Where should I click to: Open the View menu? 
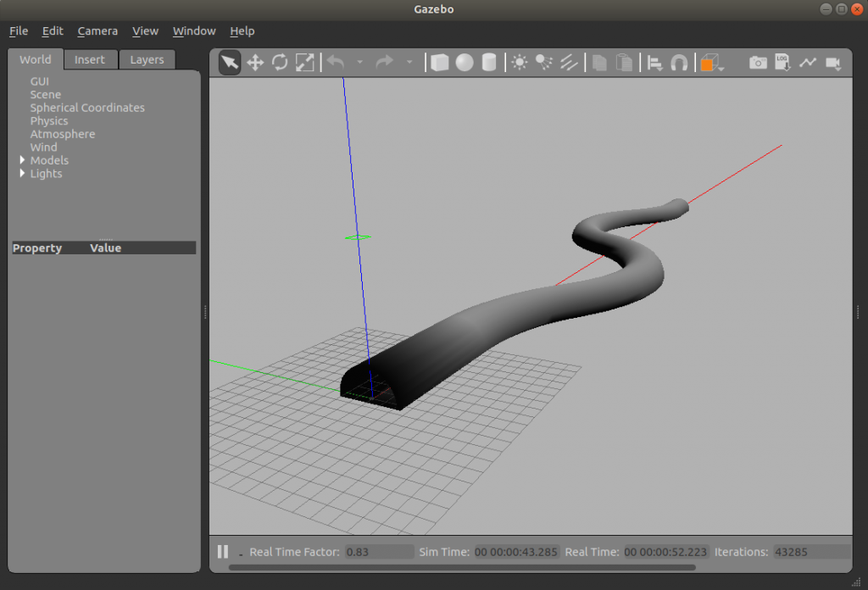click(x=145, y=31)
